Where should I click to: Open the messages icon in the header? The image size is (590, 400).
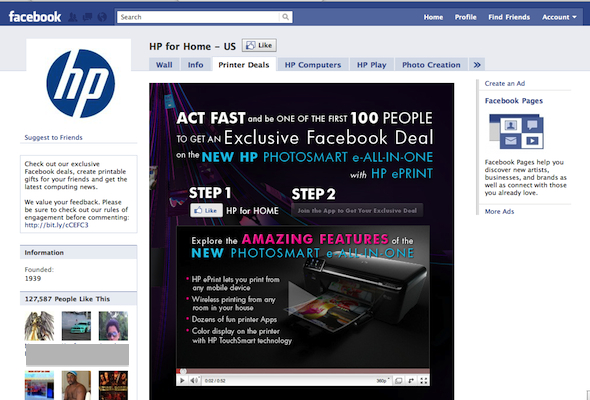click(87, 17)
